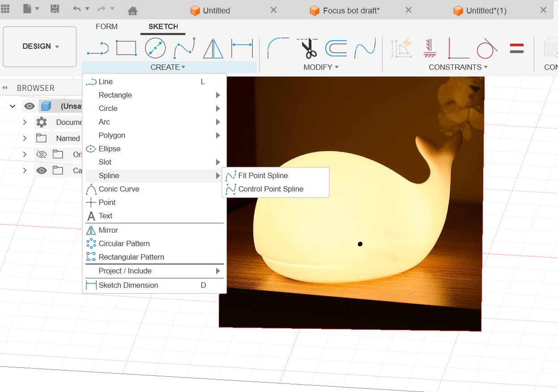This screenshot has width=558, height=392.
Task: Open the MODIFY dropdown menu
Action: click(x=321, y=67)
